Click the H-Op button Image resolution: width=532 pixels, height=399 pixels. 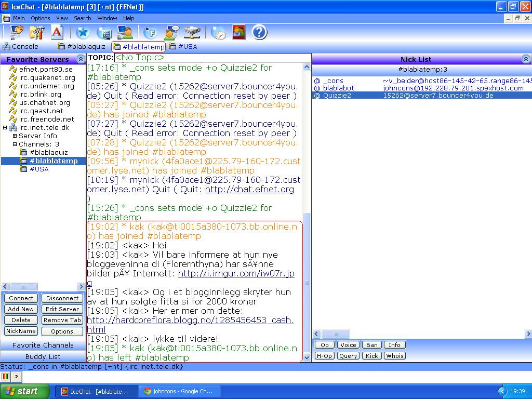[325, 356]
